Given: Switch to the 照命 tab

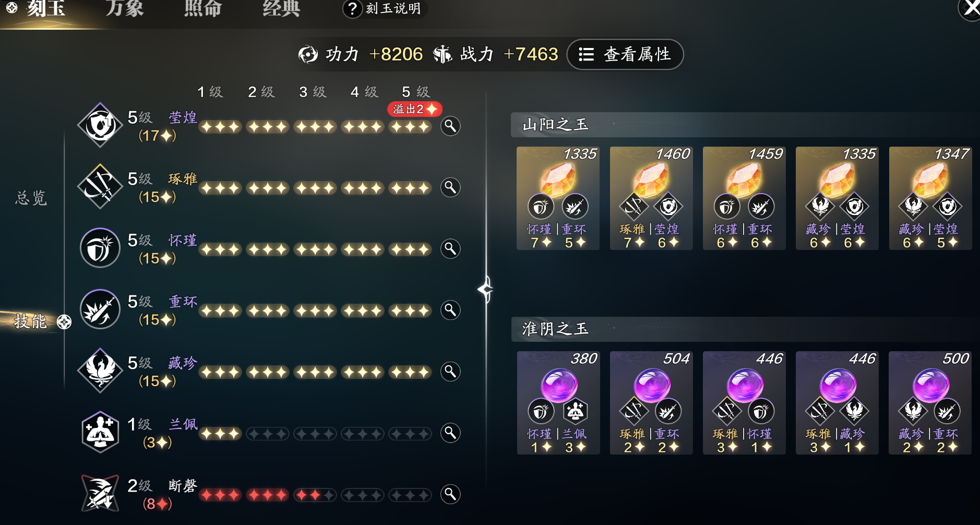Looking at the screenshot, I should [x=203, y=8].
